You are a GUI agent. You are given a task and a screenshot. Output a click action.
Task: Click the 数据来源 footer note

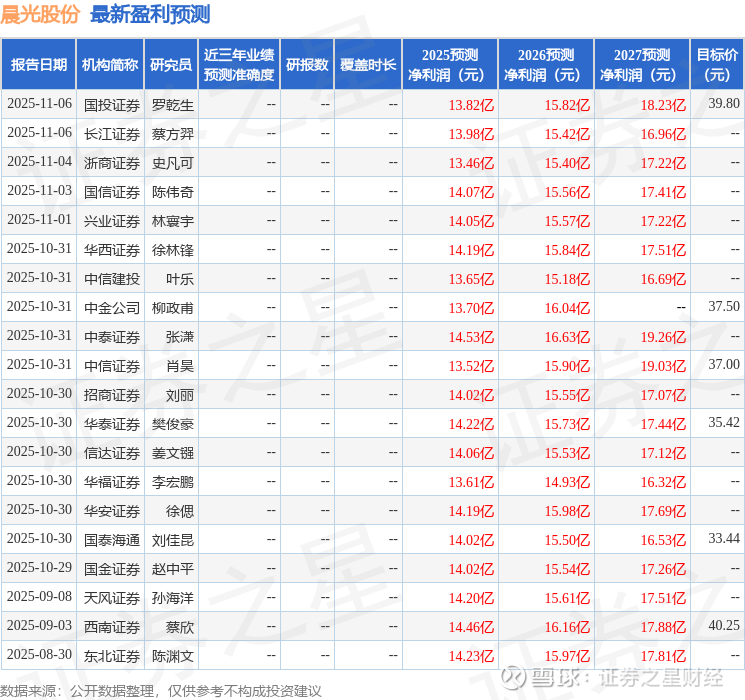[161, 690]
